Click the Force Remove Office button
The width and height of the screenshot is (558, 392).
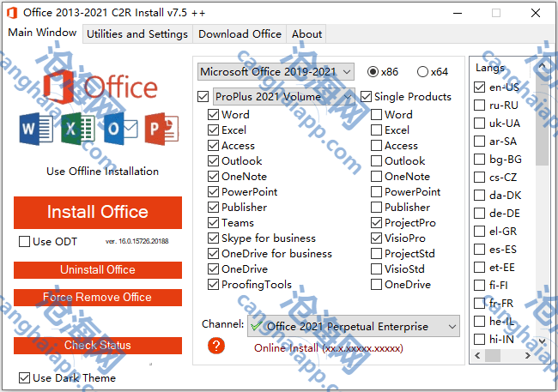point(97,298)
